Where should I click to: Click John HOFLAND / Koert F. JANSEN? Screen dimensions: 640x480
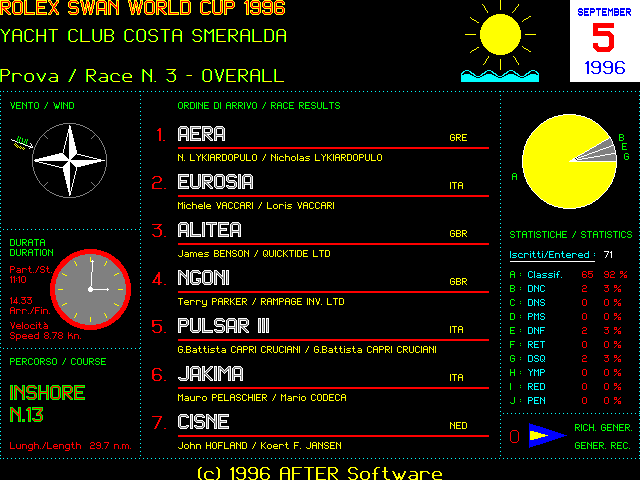(260, 446)
